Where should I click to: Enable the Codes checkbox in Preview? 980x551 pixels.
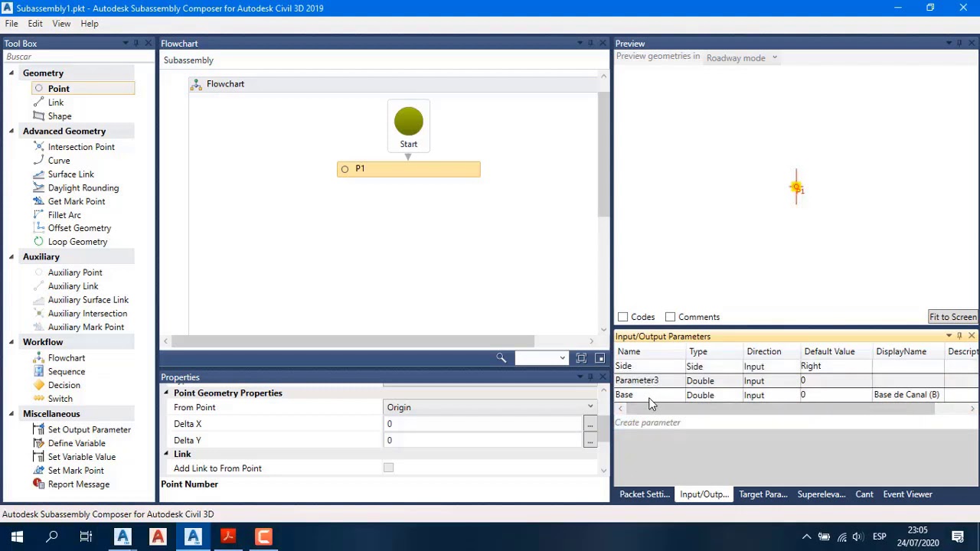623,317
